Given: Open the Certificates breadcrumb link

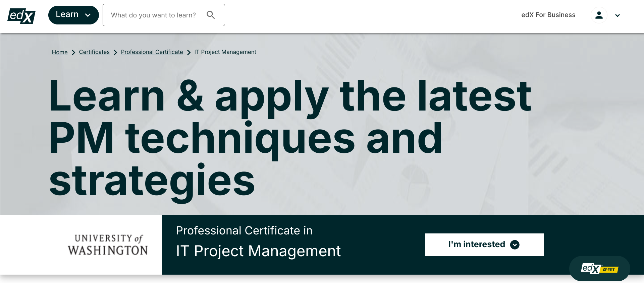Looking at the screenshot, I should click(94, 52).
